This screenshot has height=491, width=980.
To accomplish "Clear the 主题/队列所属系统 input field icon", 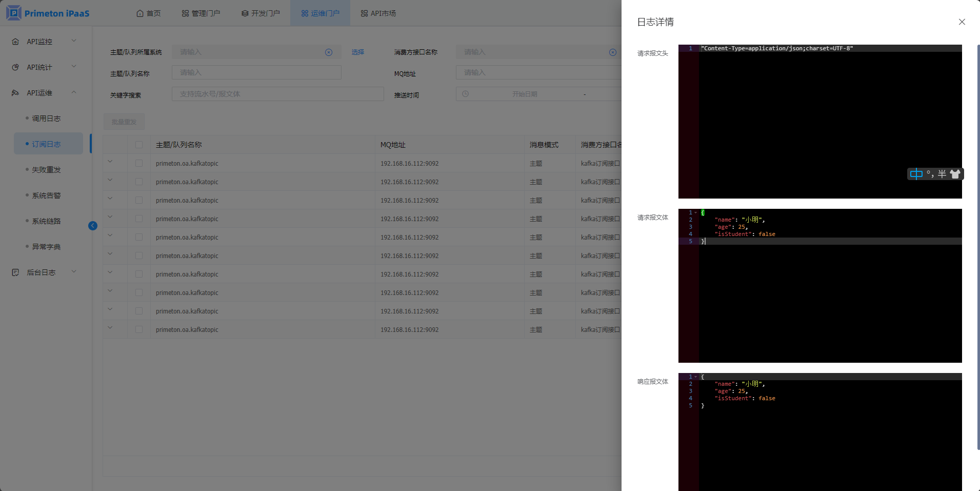I will [x=329, y=52].
